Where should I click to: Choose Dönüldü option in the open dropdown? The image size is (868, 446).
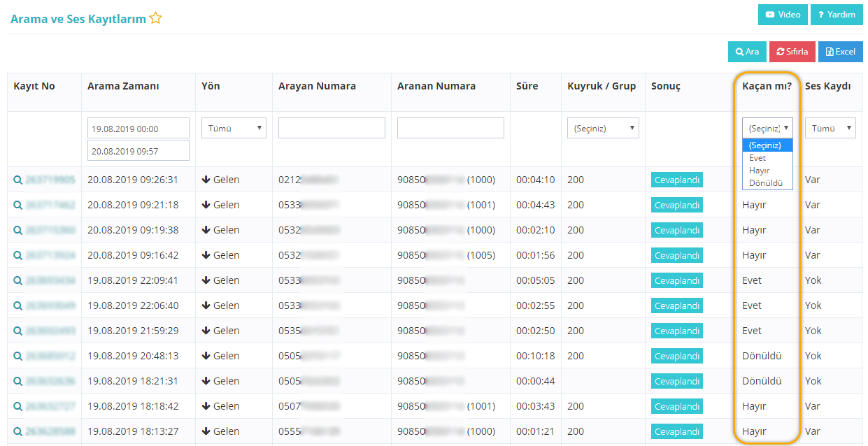[x=767, y=183]
